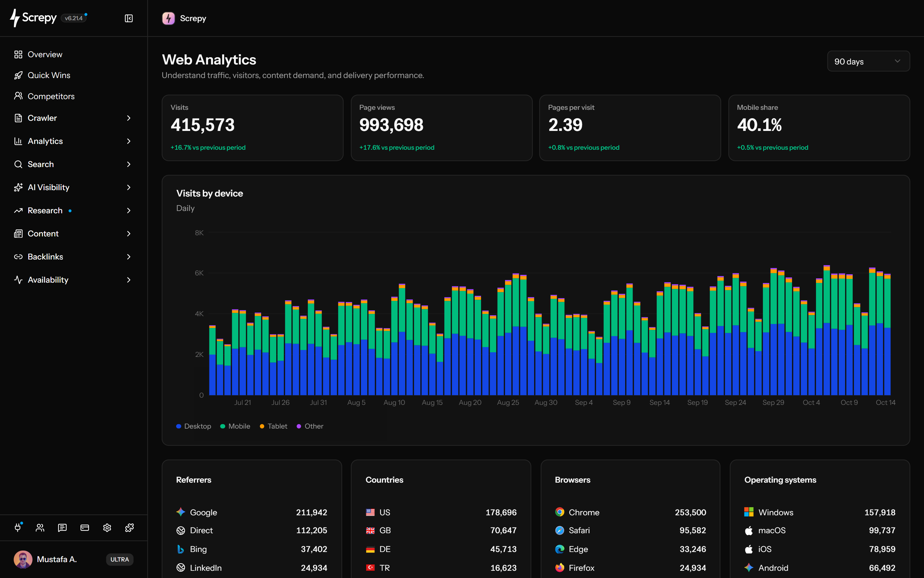The width and height of the screenshot is (924, 578).
Task: Toggle the Desktop series in legend
Action: pos(193,426)
